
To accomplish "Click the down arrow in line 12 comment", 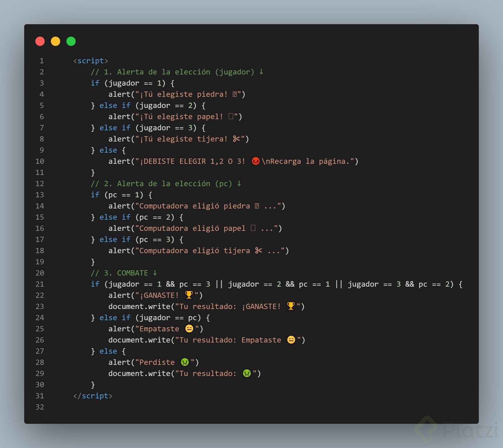I will click(x=239, y=184).
